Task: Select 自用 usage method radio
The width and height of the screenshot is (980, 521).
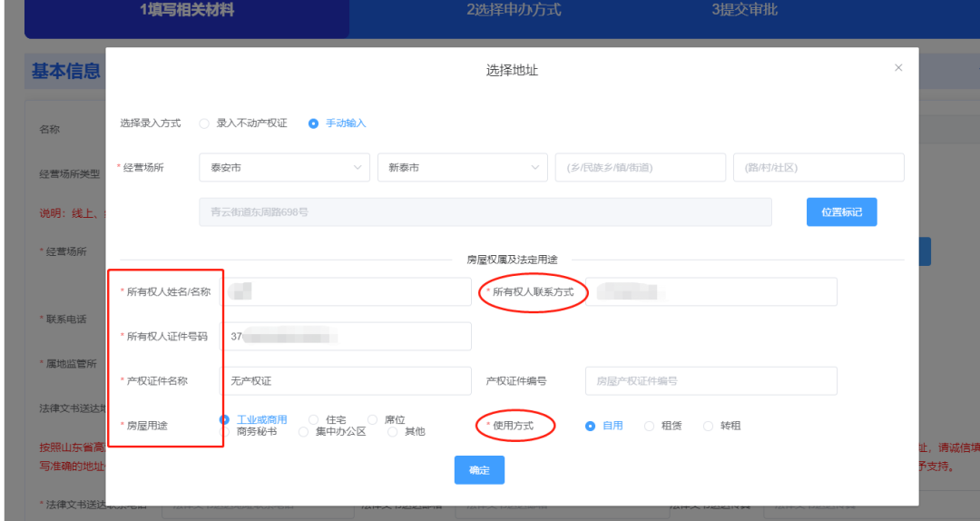Action: point(590,426)
